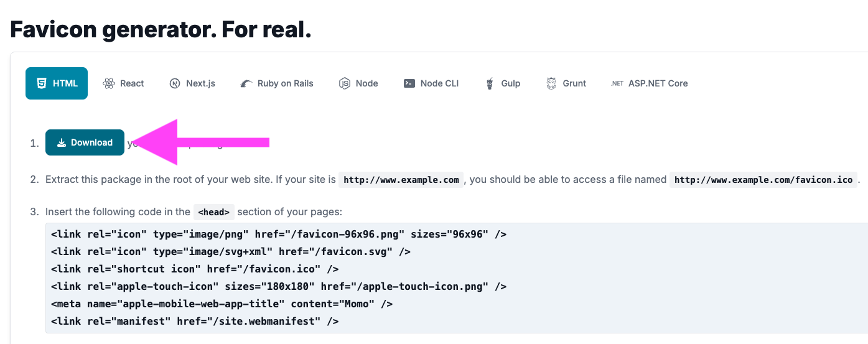This screenshot has width=868, height=344.
Task: Click the Node CLI terminal icon
Action: tap(409, 83)
